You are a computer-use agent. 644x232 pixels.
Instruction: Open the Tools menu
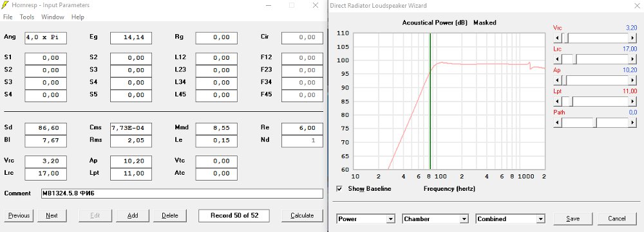click(27, 17)
